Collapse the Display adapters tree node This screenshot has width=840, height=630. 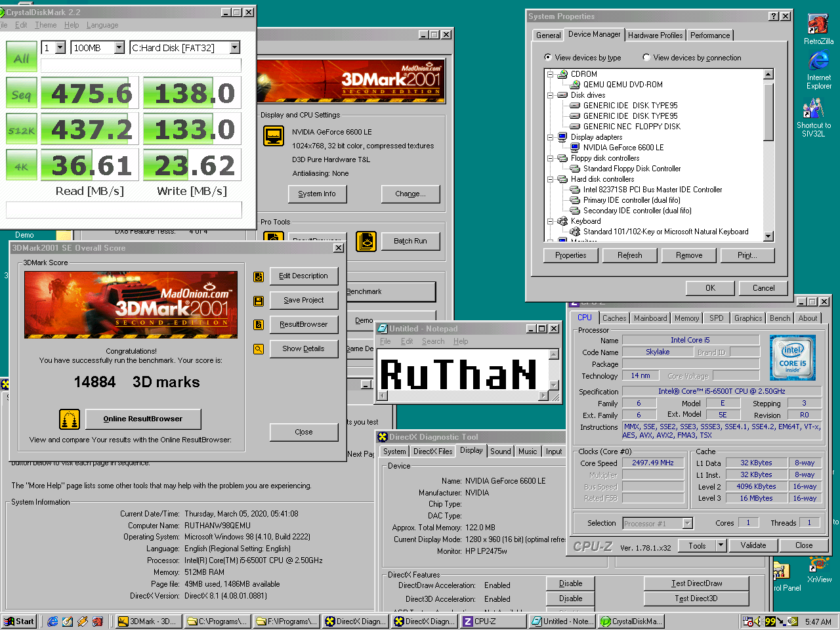click(x=551, y=137)
